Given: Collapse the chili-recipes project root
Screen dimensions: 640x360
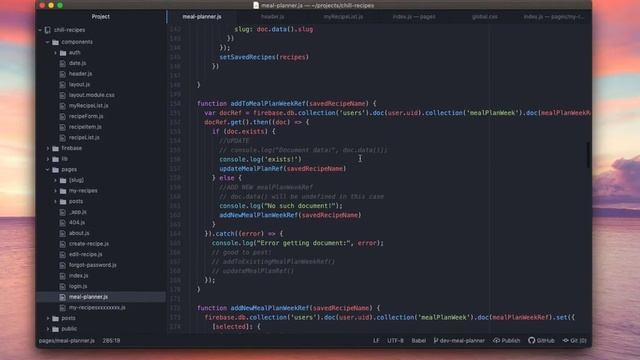Looking at the screenshot, I should point(40,30).
